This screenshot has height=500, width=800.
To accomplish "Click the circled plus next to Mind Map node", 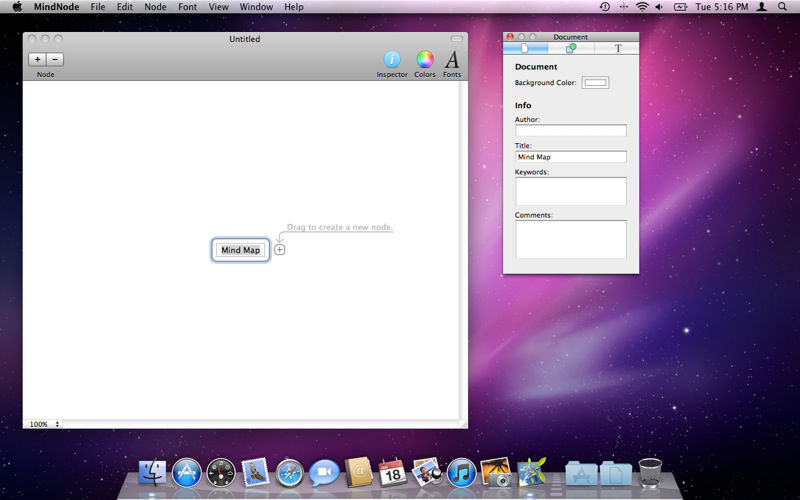I will 280,249.
